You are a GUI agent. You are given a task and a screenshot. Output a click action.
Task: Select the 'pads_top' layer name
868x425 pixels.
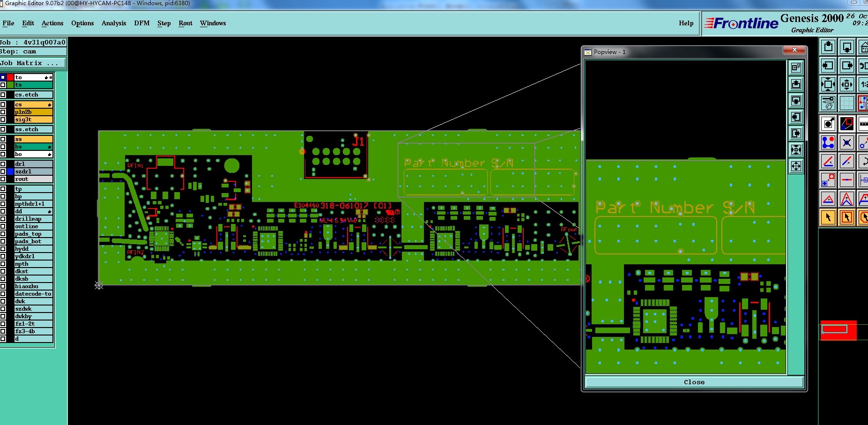pyautogui.click(x=34, y=234)
